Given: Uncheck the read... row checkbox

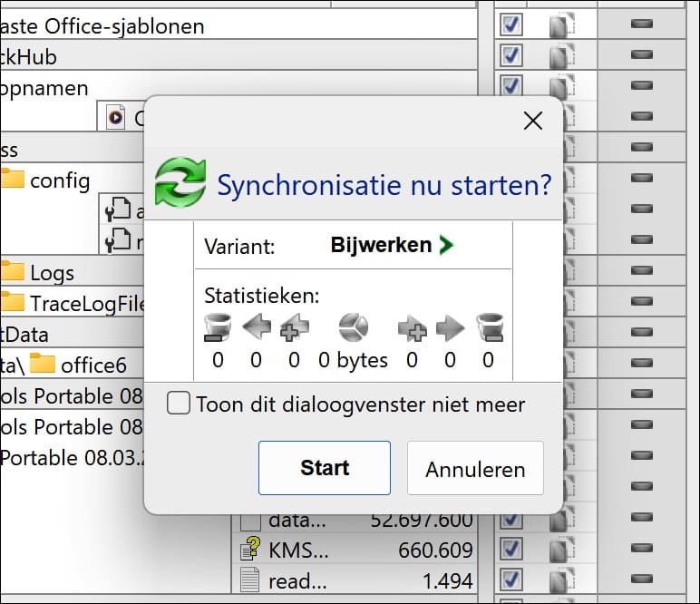Looking at the screenshot, I should pos(510,580).
